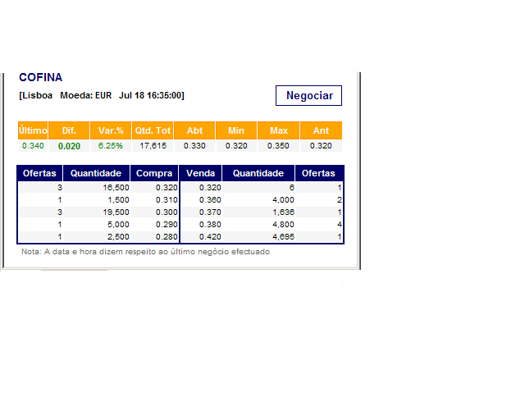Click the Quantidade header beside Compra

[96, 173]
